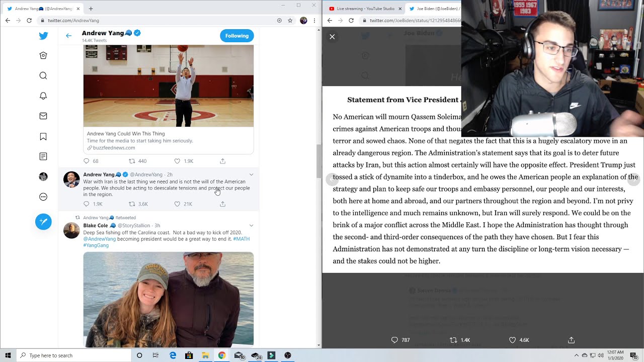This screenshot has height=362, width=644.
Task: Reply to the BuzzFeed card tweet with 68 replies
Action: click(x=87, y=161)
